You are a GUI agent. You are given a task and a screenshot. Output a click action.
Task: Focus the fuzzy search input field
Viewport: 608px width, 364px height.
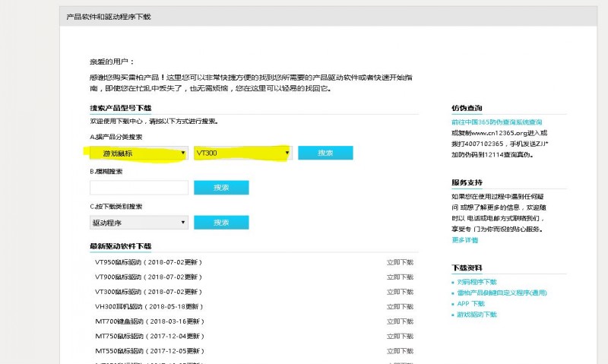pos(139,188)
